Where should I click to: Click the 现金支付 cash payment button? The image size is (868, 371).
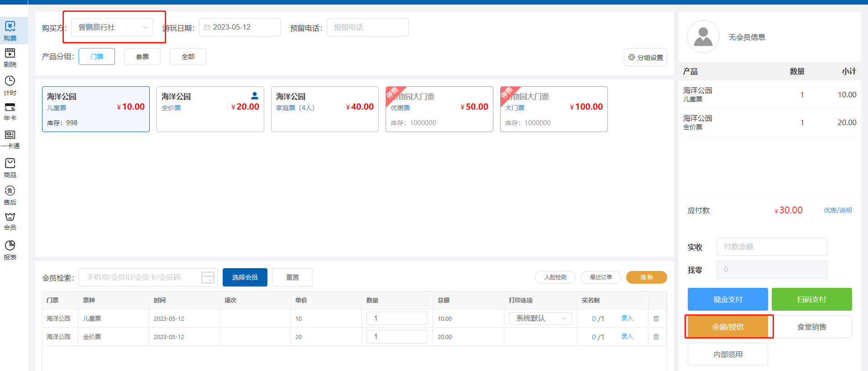pyautogui.click(x=727, y=299)
